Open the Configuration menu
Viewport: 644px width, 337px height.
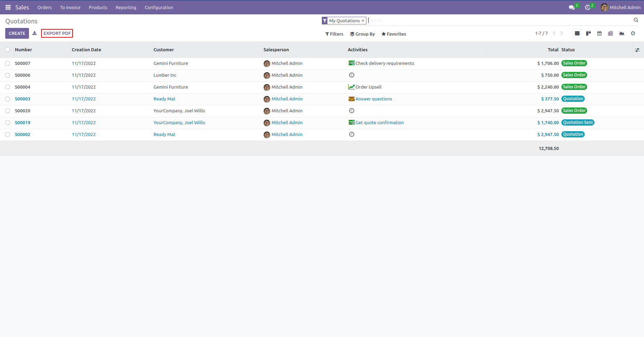pos(159,7)
